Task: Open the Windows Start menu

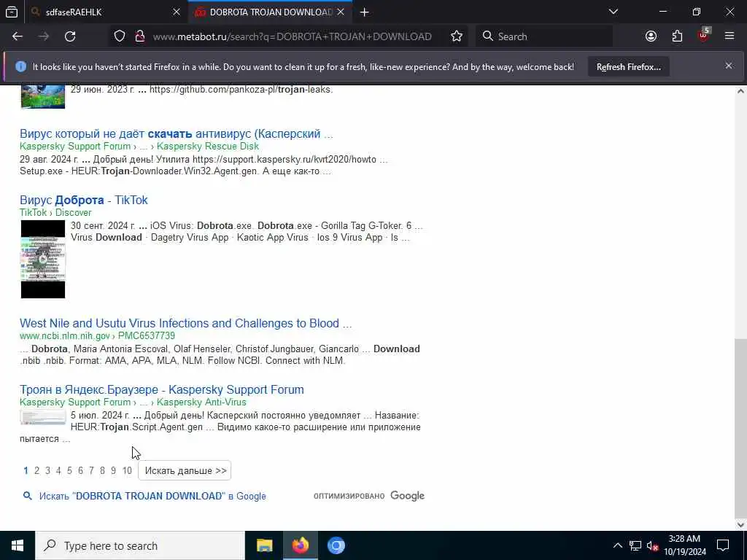Action: [18, 545]
